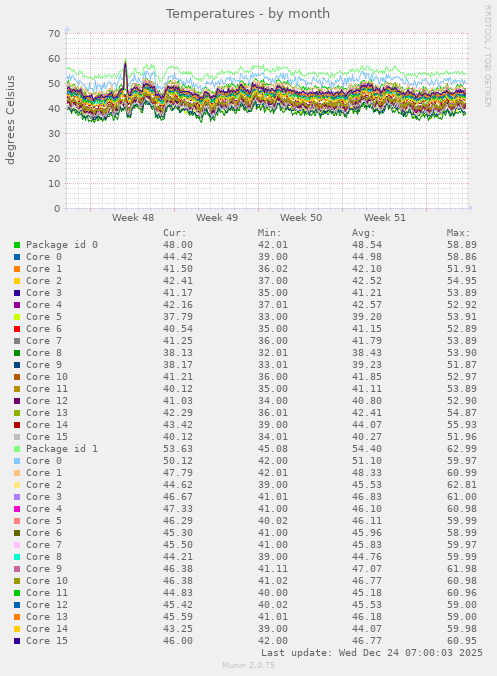Click the Min value "32.01"
This screenshot has height=676, width=497.
pos(272,353)
